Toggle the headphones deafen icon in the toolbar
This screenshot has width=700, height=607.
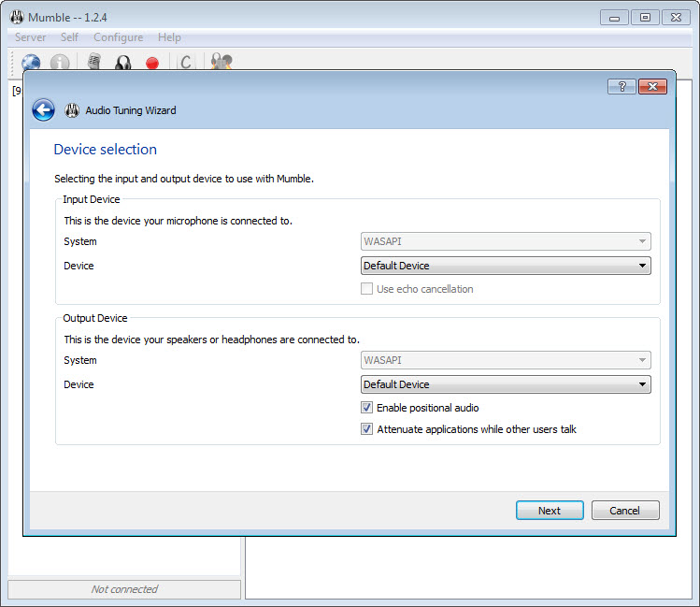click(x=122, y=63)
